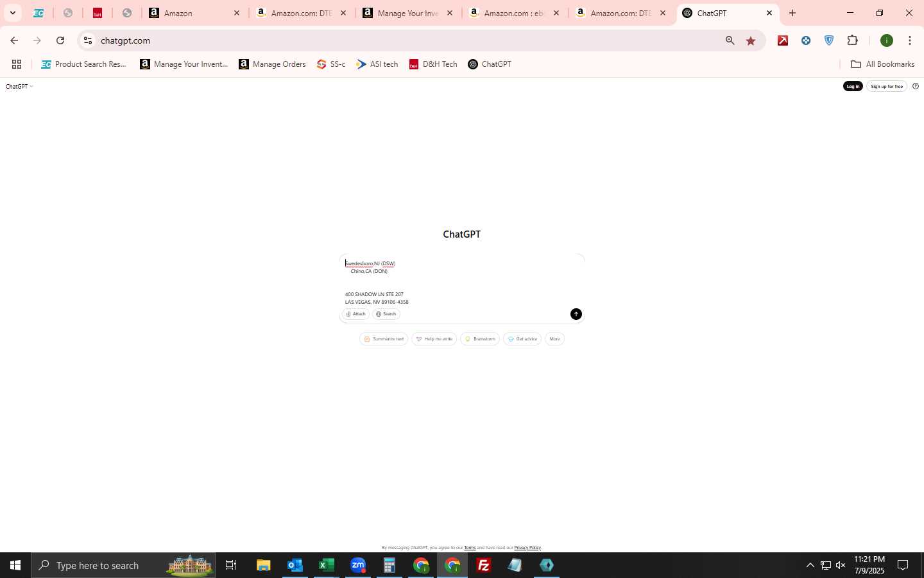
Task: Open File Explorer from the taskbar
Action: pyautogui.click(x=264, y=565)
